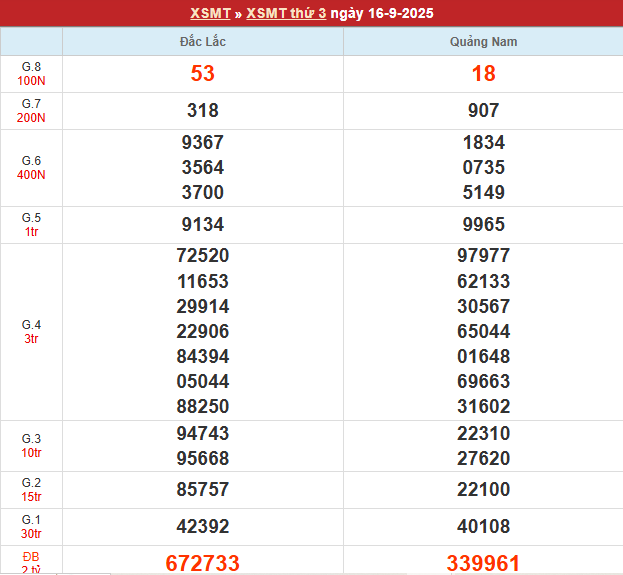Open the XSMT thứ 3 link
The image size is (623, 575).
[x=286, y=14]
